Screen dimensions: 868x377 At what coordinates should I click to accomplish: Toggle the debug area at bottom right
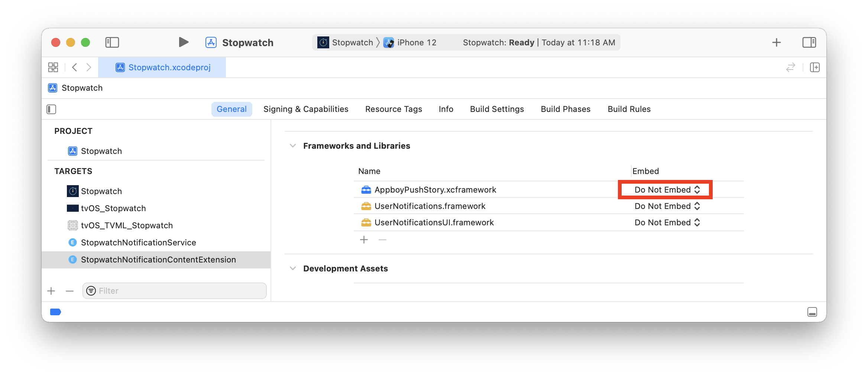coord(812,312)
